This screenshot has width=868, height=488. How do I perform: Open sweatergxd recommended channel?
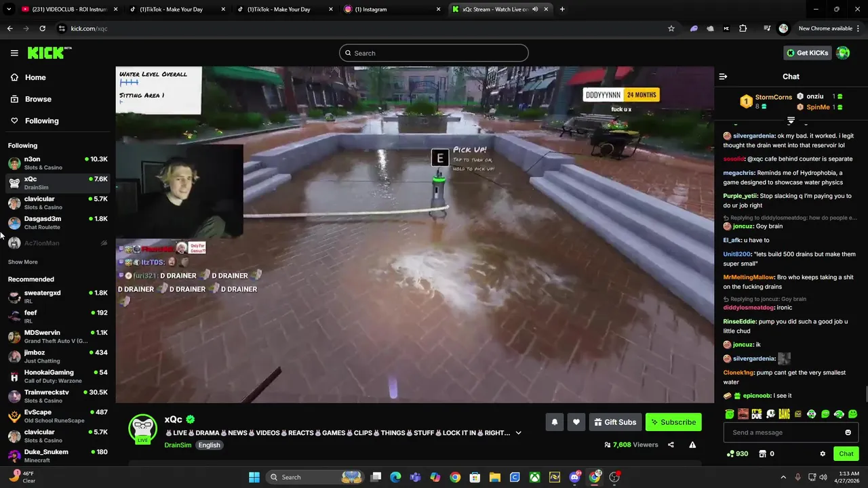(58, 297)
